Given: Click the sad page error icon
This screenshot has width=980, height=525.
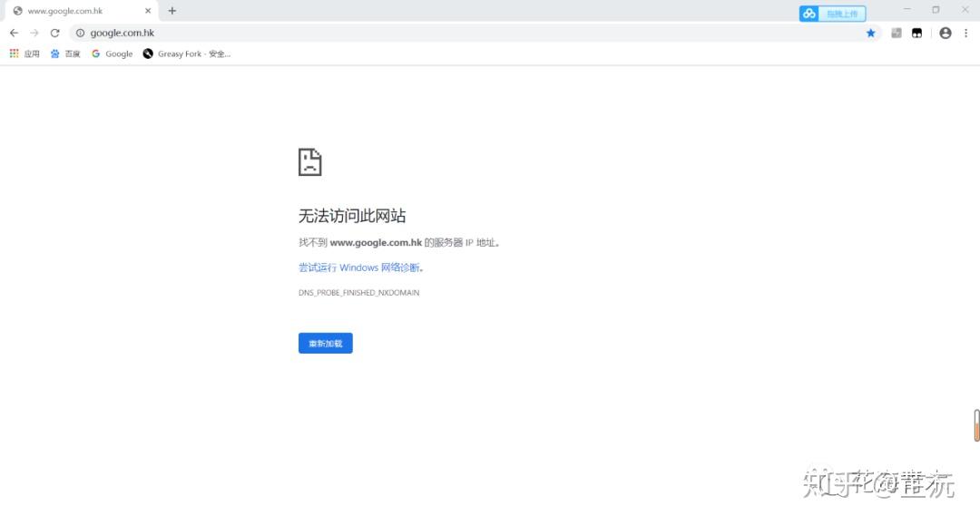Looking at the screenshot, I should coord(310,162).
